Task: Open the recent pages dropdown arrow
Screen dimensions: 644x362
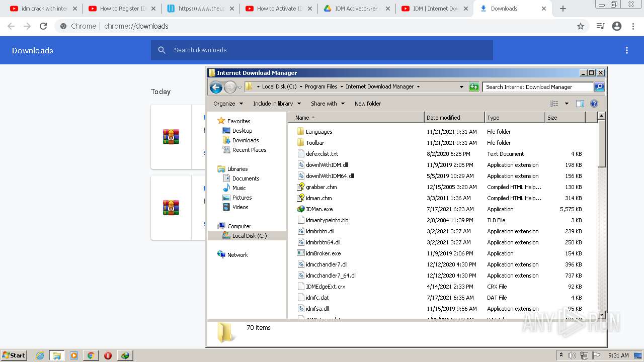Action: [x=240, y=87]
